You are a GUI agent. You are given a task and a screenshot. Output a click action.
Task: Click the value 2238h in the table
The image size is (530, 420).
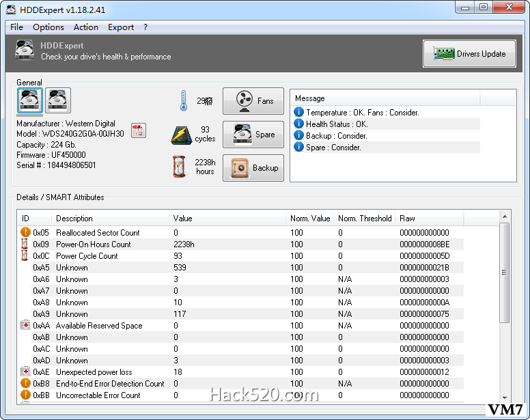pos(184,244)
